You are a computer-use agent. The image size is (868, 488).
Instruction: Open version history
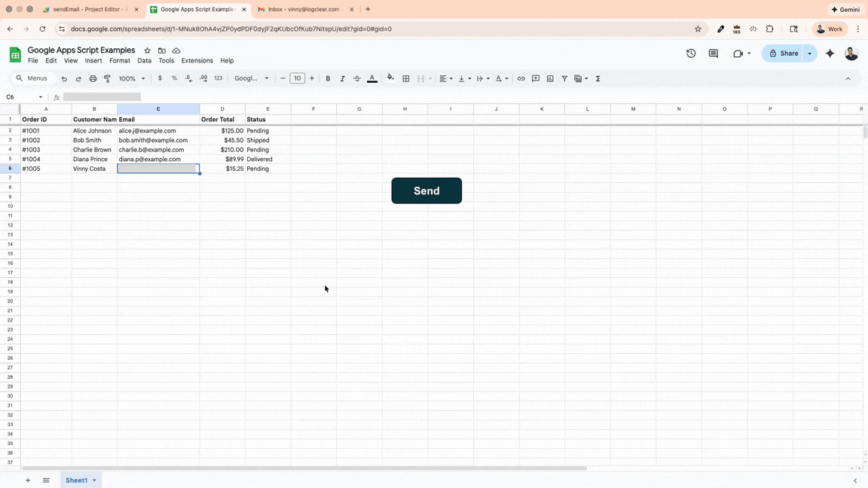click(x=690, y=53)
